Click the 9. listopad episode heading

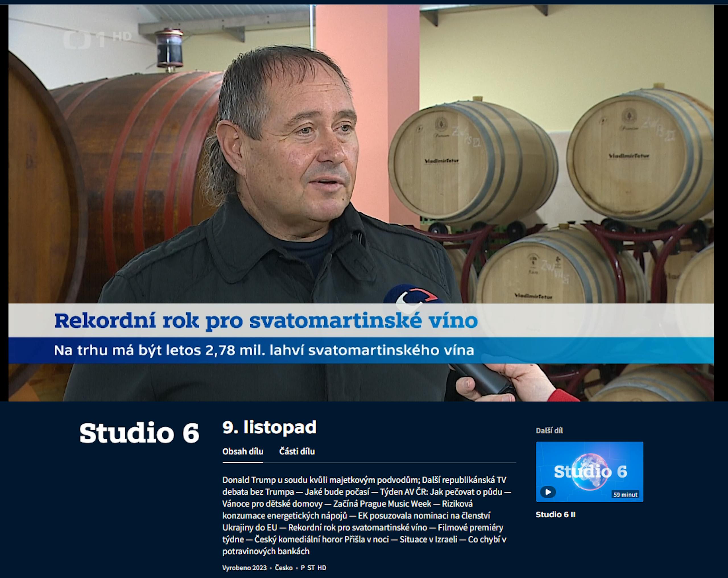click(x=270, y=427)
